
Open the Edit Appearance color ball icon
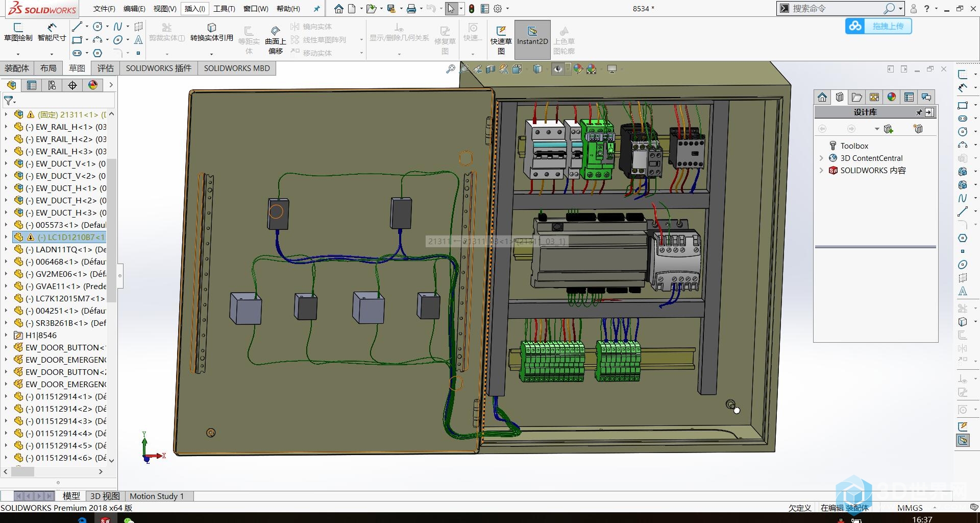(x=578, y=69)
